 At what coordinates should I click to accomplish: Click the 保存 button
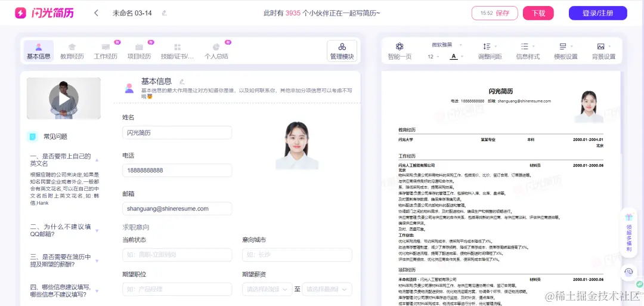tap(495, 13)
